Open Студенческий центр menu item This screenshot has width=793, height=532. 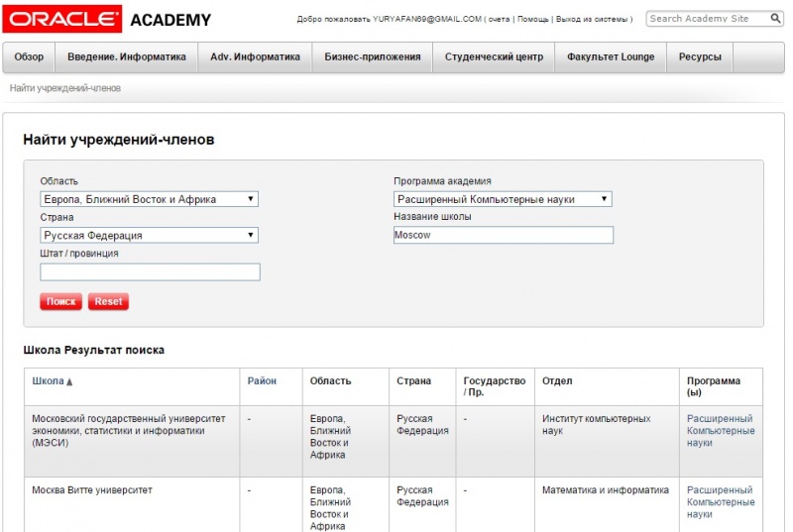(494, 57)
